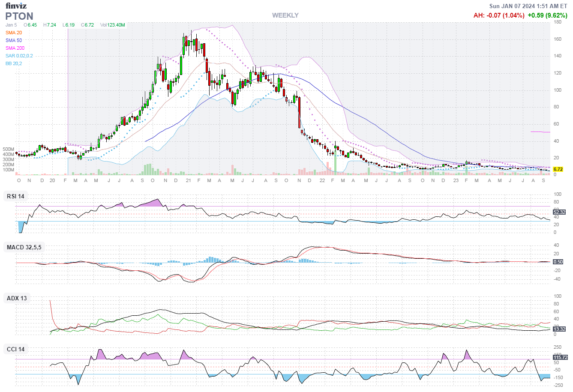
Task: Click the 21 year marker on time axis
Action: coord(188,180)
